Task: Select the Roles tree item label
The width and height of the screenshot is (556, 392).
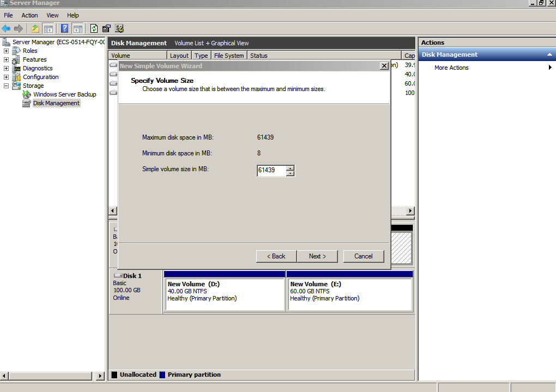Action: [30, 51]
